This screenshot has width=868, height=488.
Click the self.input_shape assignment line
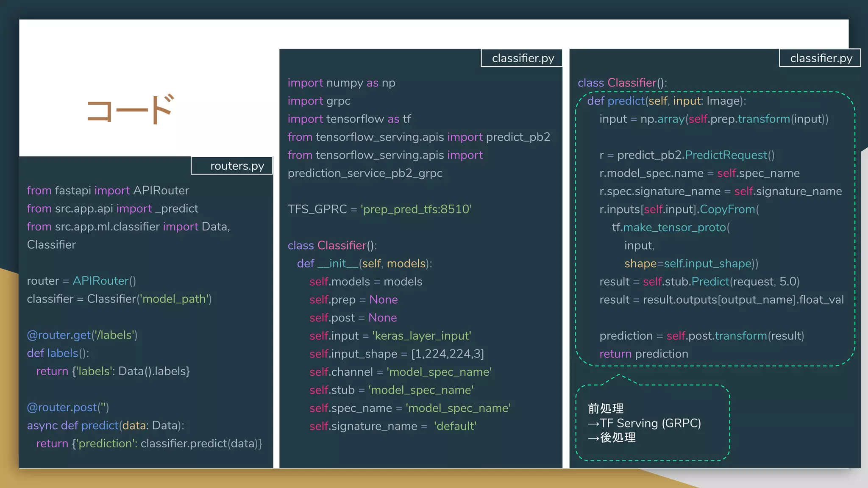pos(396,354)
